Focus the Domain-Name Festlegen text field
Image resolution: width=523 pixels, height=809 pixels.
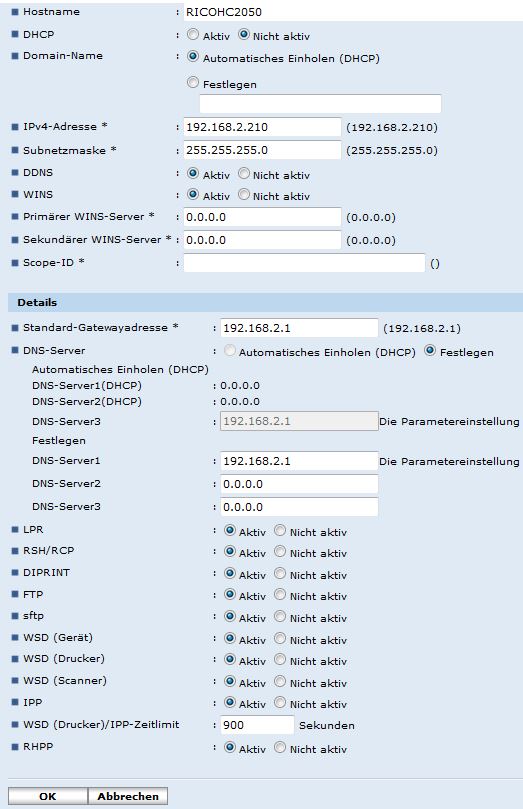tap(320, 104)
